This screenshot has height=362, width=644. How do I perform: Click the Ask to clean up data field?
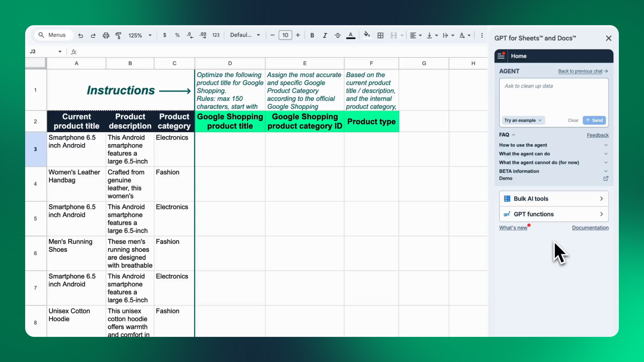tap(553, 97)
